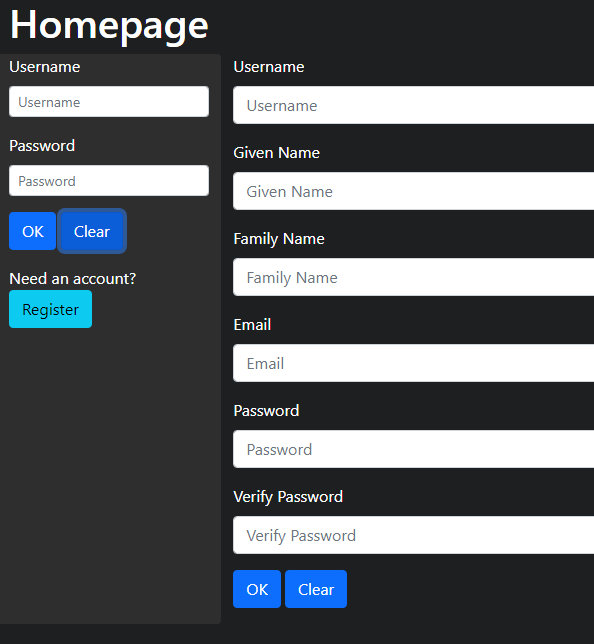
Task: Select the Given Name input field
Action: [413, 191]
